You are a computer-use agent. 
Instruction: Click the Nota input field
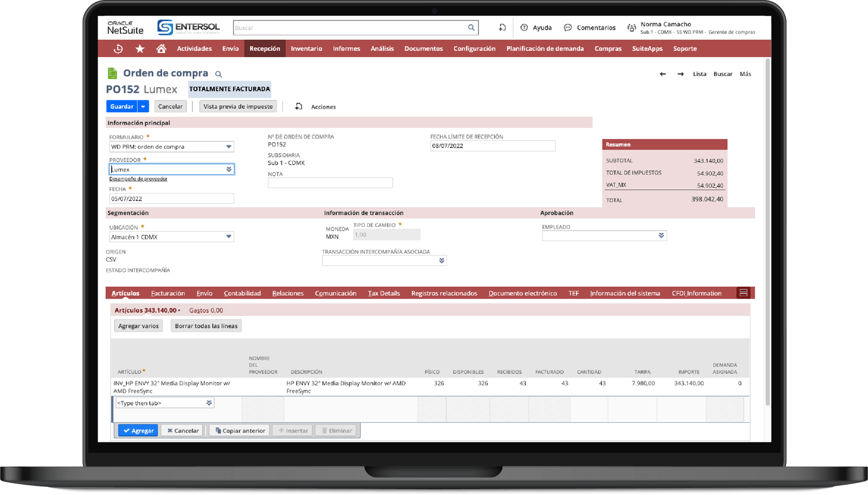coord(330,183)
